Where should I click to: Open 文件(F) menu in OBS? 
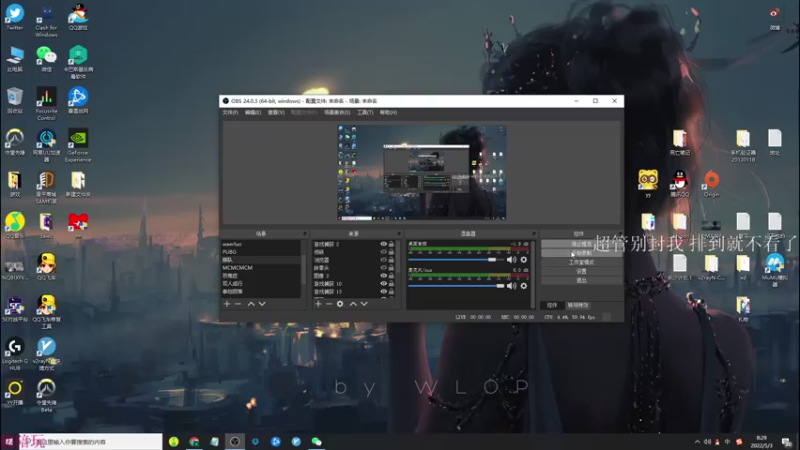[230, 112]
